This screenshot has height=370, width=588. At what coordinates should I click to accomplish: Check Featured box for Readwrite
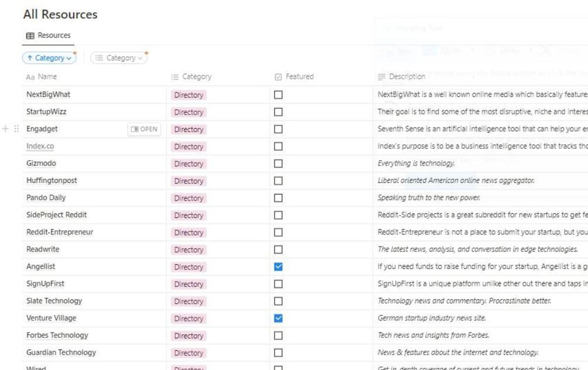278,250
